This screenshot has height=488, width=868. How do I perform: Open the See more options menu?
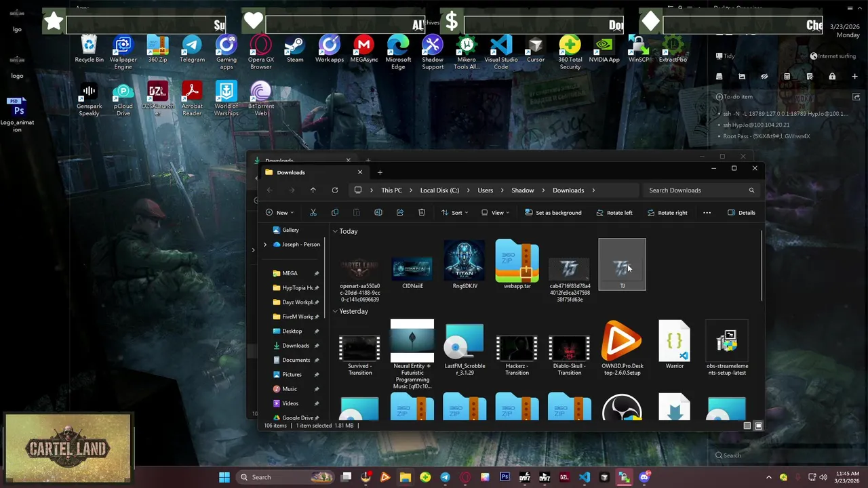click(x=707, y=213)
